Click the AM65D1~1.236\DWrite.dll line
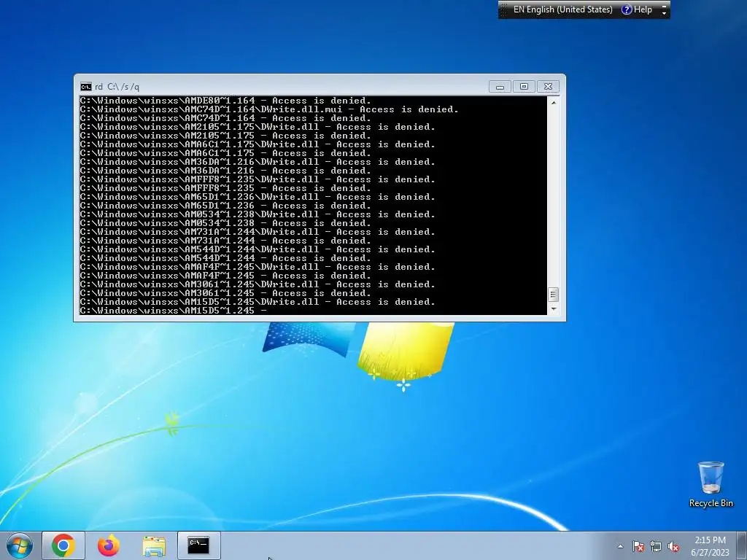747x560 pixels. click(258, 197)
